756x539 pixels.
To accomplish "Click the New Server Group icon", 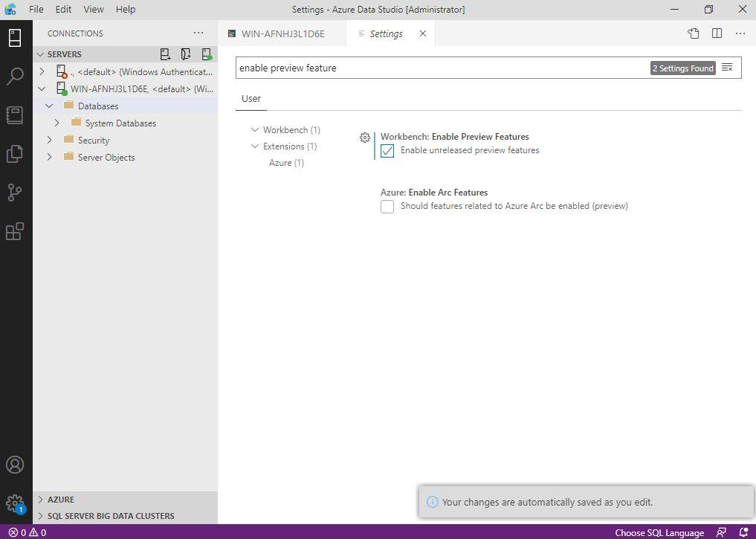I will 186,54.
